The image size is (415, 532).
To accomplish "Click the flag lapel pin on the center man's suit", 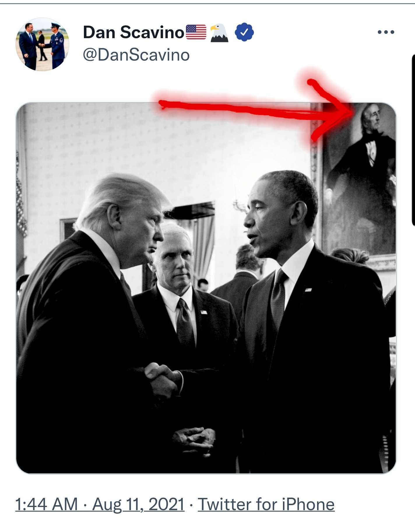I will click(x=204, y=312).
